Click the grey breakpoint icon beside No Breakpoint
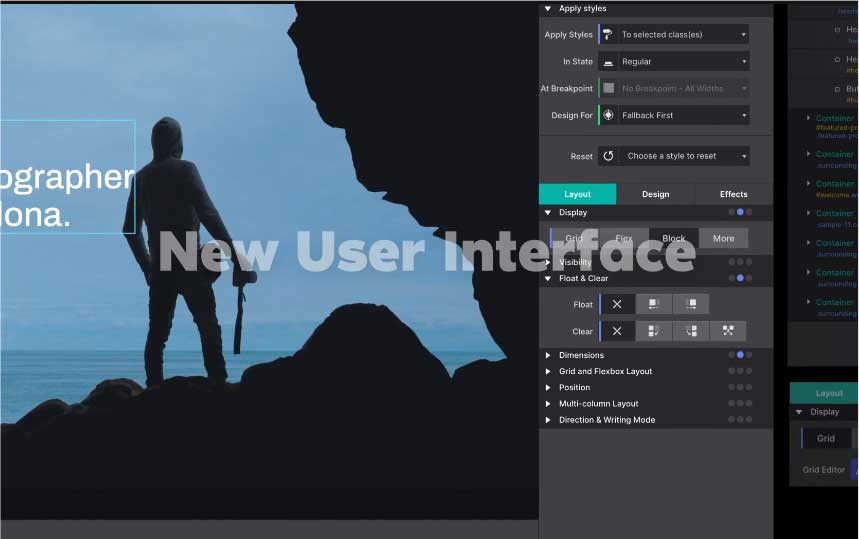The width and height of the screenshot is (859, 539). tap(608, 88)
